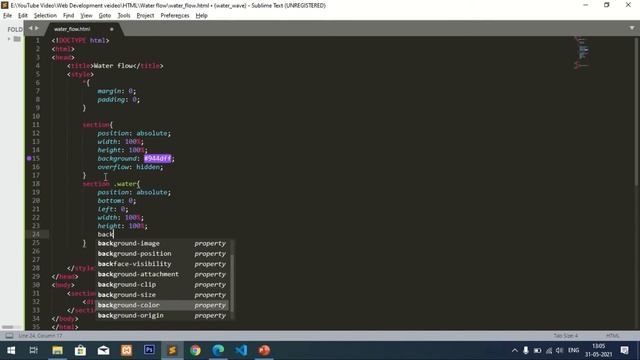This screenshot has width=640, height=360.
Task: Click line number 24 in gutter
Action: tap(36, 234)
